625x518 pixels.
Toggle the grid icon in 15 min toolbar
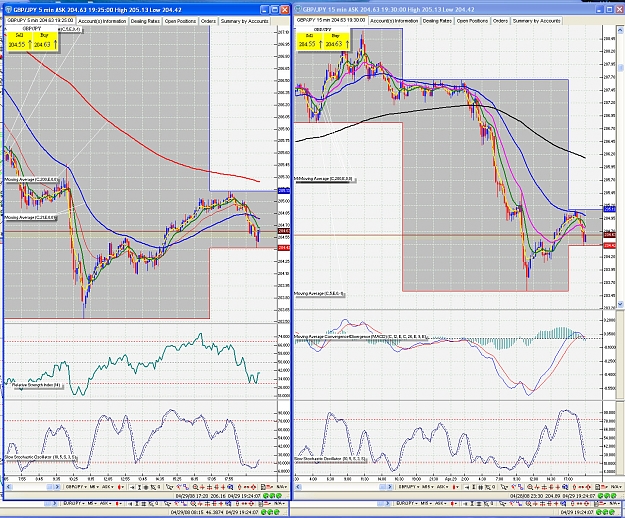480,487
